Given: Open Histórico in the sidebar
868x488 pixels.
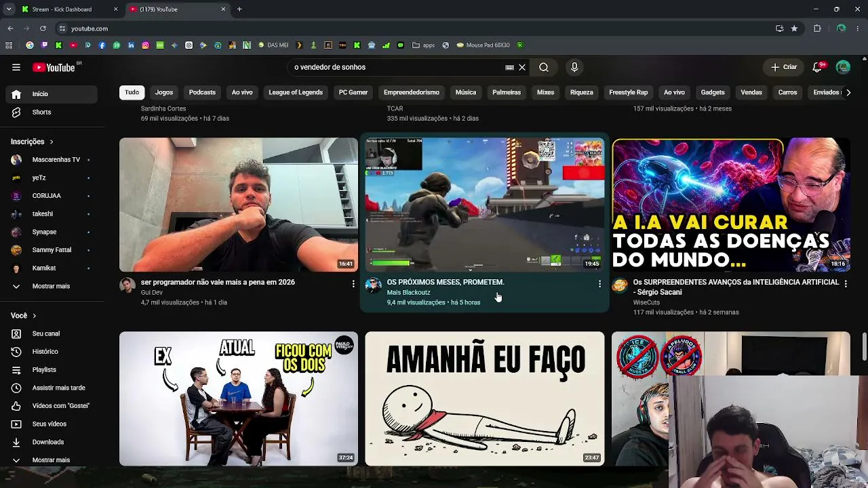Looking at the screenshot, I should pos(52,352).
